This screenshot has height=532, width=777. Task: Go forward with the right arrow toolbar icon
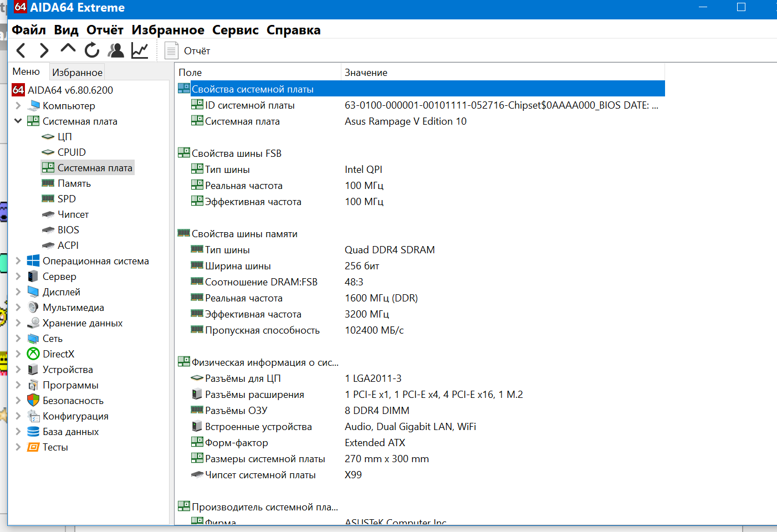coord(44,50)
